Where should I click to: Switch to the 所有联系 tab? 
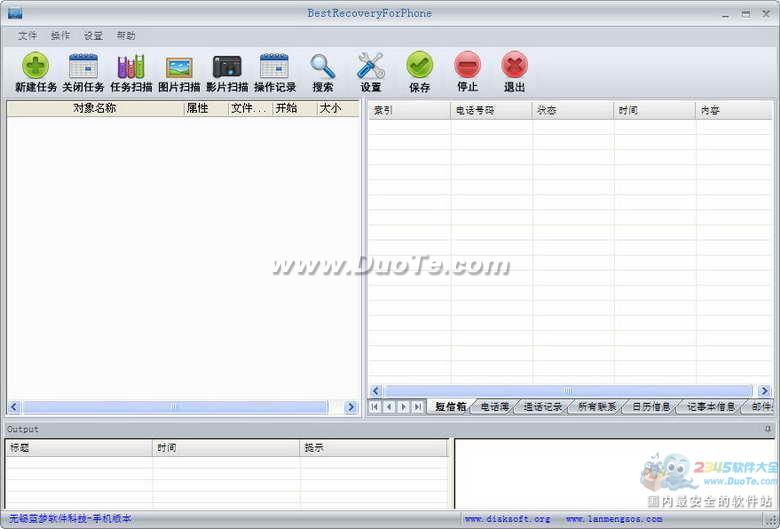[597, 407]
